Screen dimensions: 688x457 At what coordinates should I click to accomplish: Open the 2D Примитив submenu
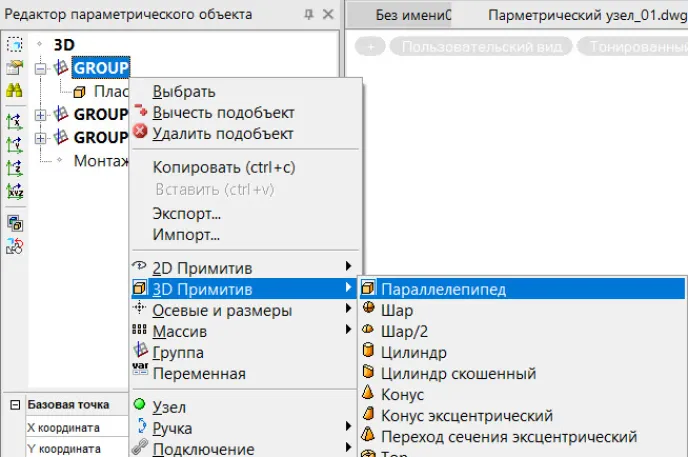point(202,267)
